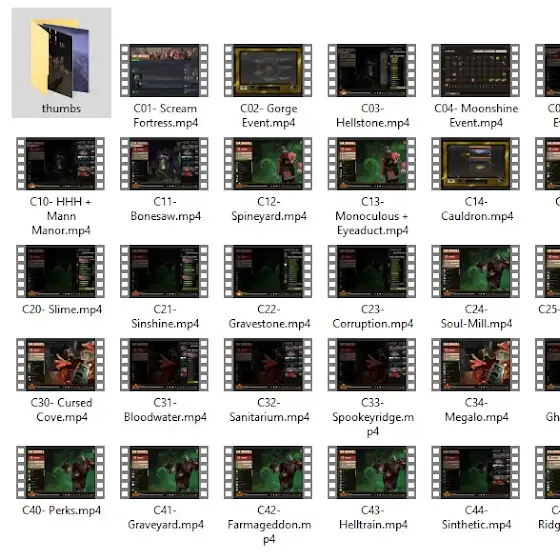Select the C10- HHH + Mann Manor.mp4 icon

click(60, 164)
